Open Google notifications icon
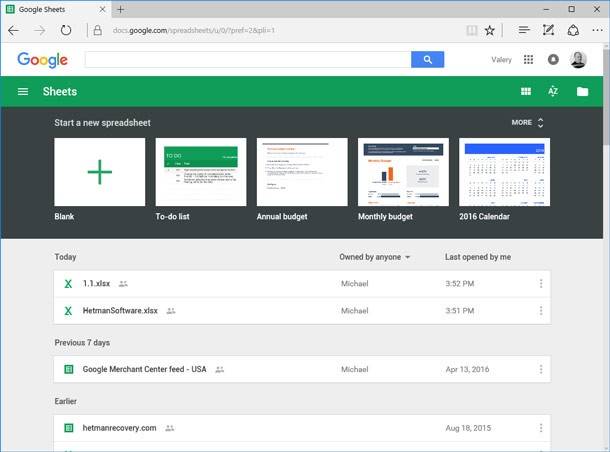This screenshot has width=610, height=452. tap(553, 60)
